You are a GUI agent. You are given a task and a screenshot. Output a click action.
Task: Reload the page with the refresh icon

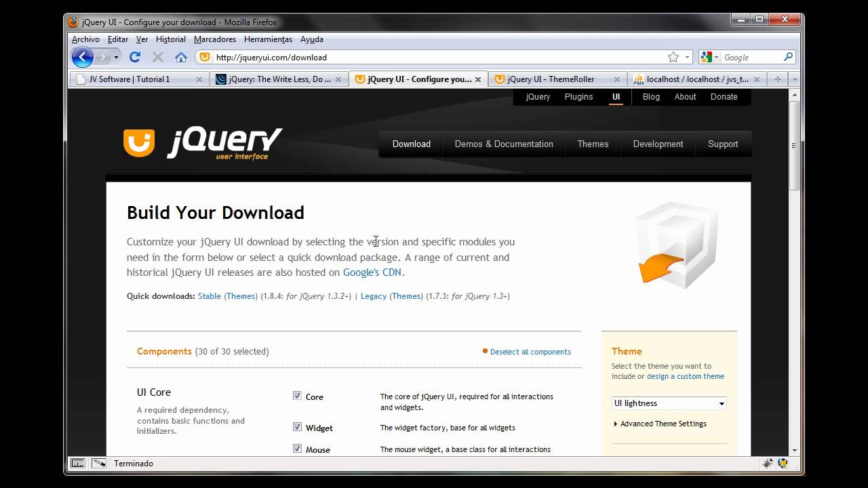pyautogui.click(x=135, y=57)
